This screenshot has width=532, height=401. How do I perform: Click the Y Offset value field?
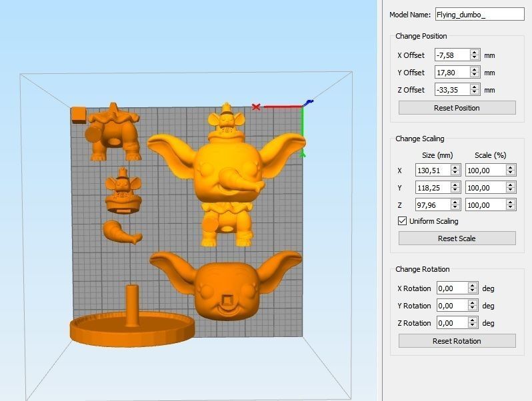point(452,72)
